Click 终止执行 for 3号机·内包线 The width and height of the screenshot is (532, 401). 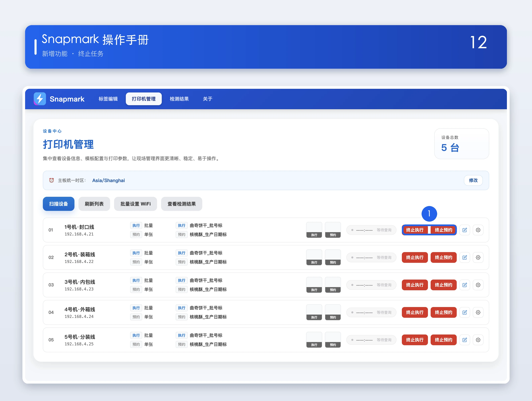[415, 285]
